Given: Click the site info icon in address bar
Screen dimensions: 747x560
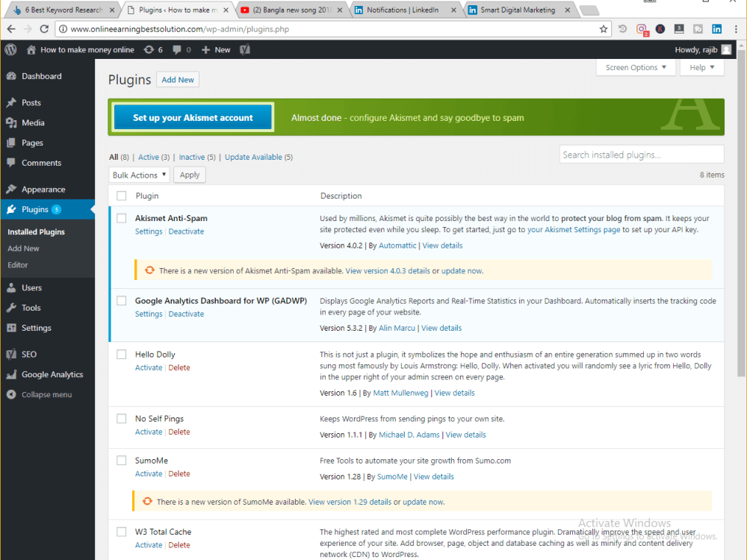Looking at the screenshot, I should [63, 29].
